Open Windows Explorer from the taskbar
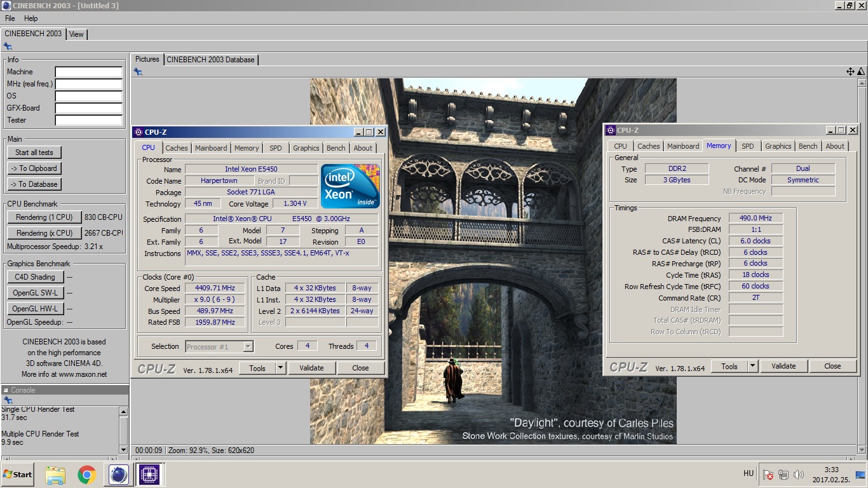Image resolution: width=868 pixels, height=488 pixels. [55, 474]
